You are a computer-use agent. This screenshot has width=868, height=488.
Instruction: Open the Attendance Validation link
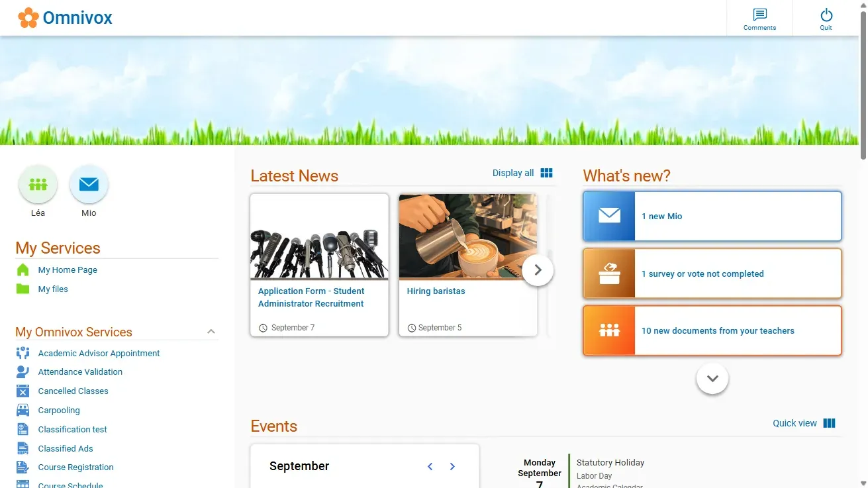point(80,371)
